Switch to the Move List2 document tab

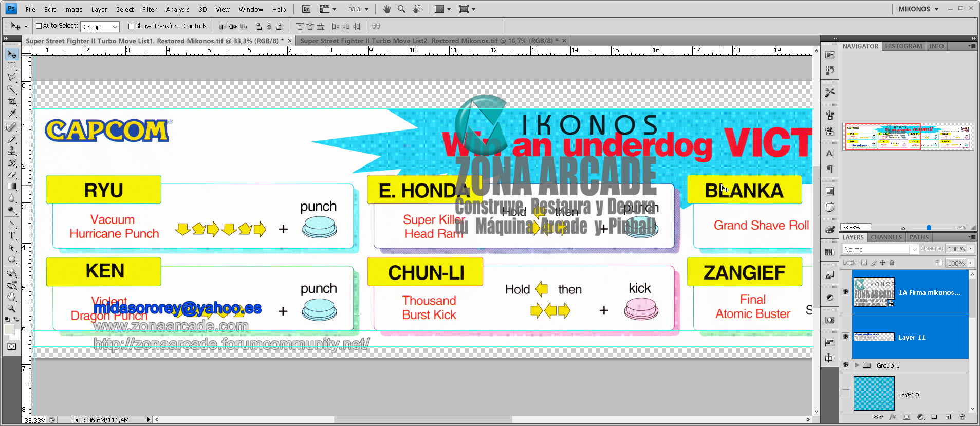pyautogui.click(x=429, y=41)
